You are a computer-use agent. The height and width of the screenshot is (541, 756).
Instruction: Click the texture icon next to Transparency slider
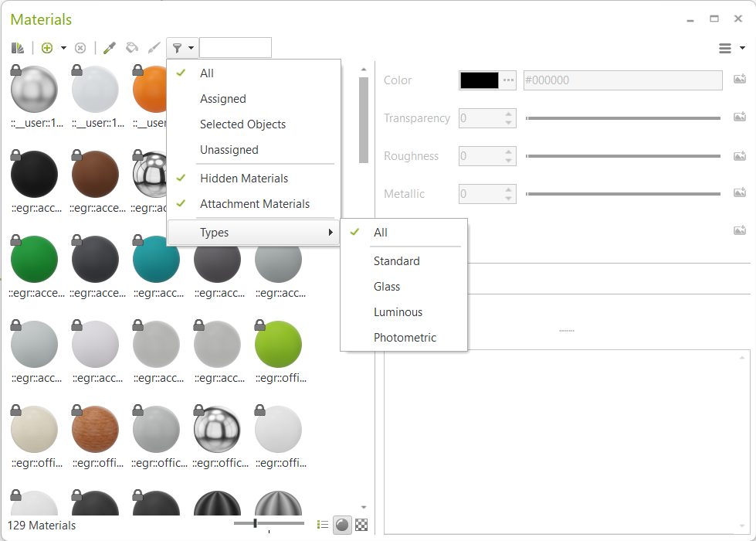[x=739, y=117]
